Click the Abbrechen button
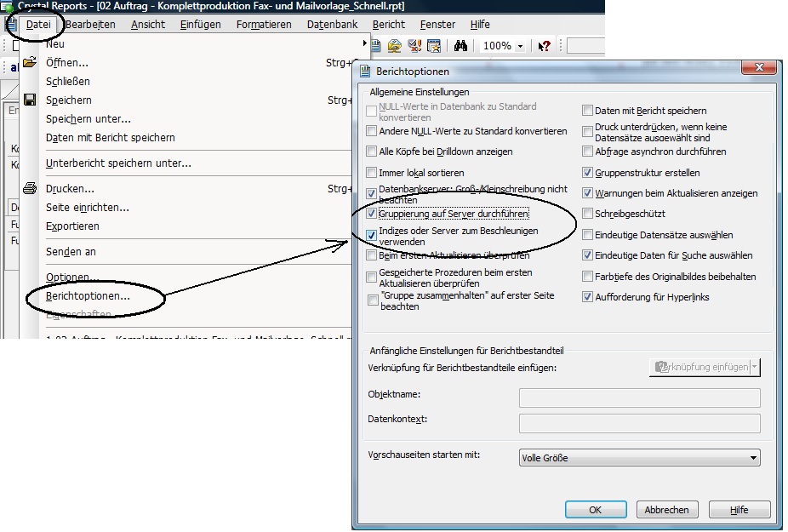Screen dimensions: 788x532 pyautogui.click(x=667, y=510)
